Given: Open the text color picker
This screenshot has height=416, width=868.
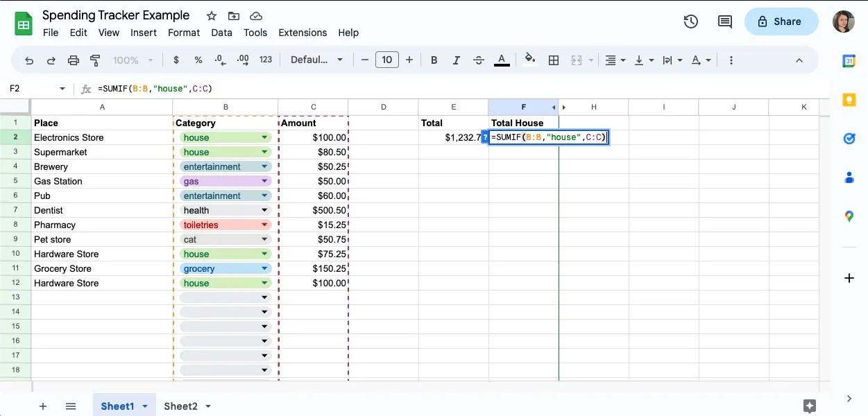Looking at the screenshot, I should coord(501,60).
